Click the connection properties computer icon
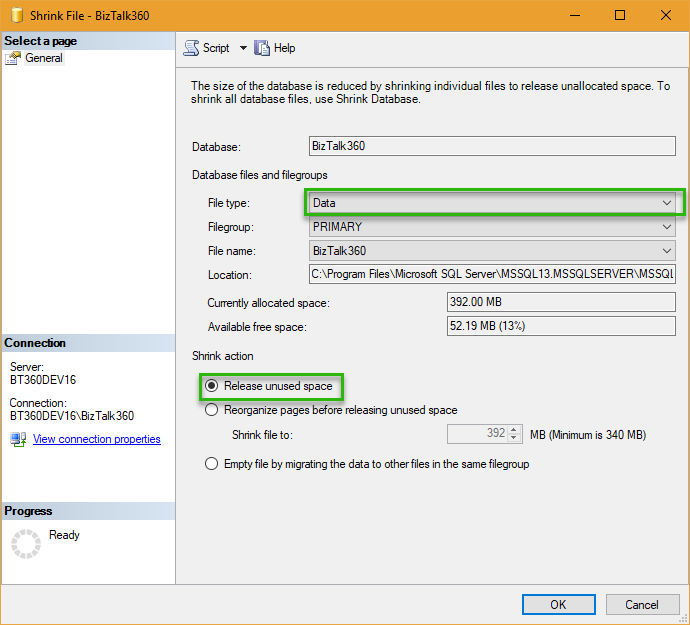690x625 pixels. 18,439
